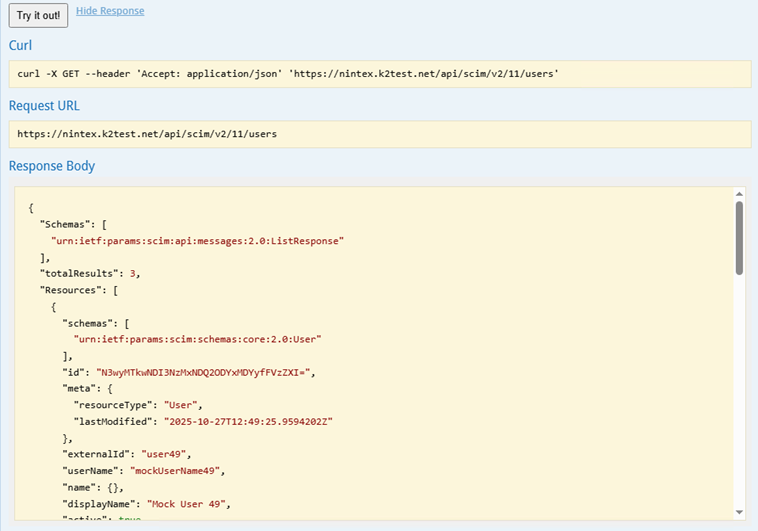The height and width of the screenshot is (531, 758).
Task: Click the Hide Response link
Action: (x=110, y=11)
